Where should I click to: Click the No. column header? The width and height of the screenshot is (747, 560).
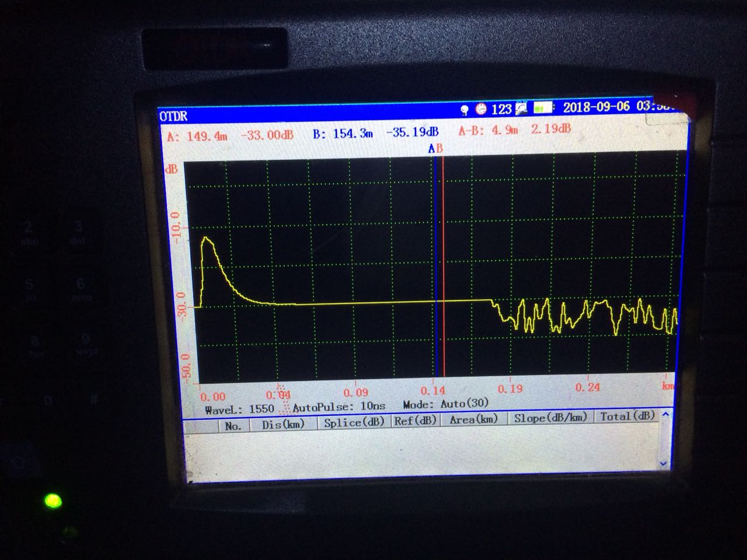233,426
